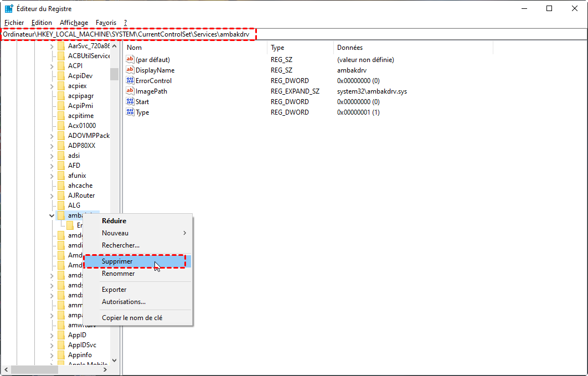The height and width of the screenshot is (376, 588).
Task: Click the acpitime folder icon
Action: tap(61, 116)
